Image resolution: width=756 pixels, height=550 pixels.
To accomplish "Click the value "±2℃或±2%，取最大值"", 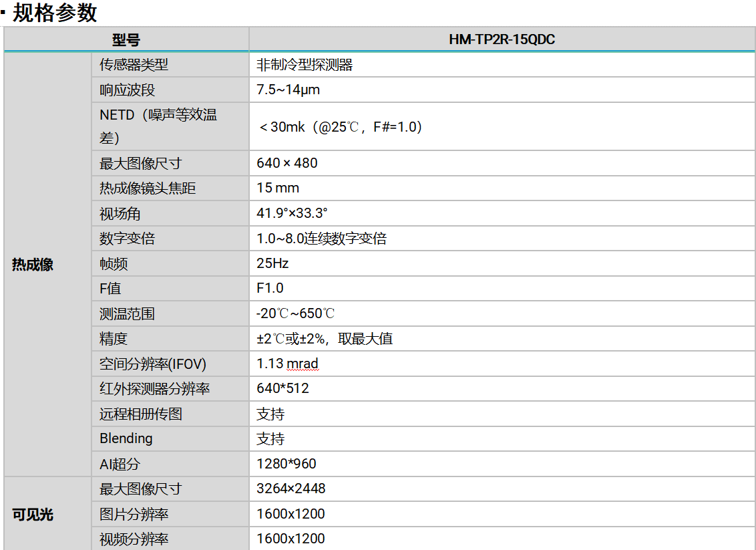I will (325, 339).
